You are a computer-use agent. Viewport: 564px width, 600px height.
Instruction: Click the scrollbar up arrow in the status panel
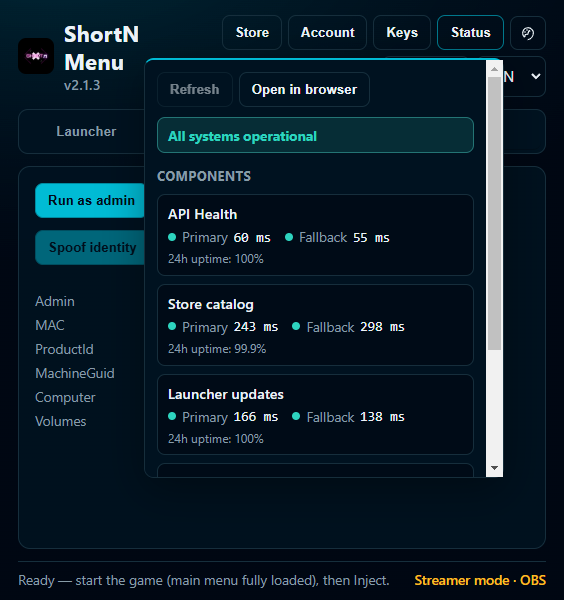tap(494, 69)
